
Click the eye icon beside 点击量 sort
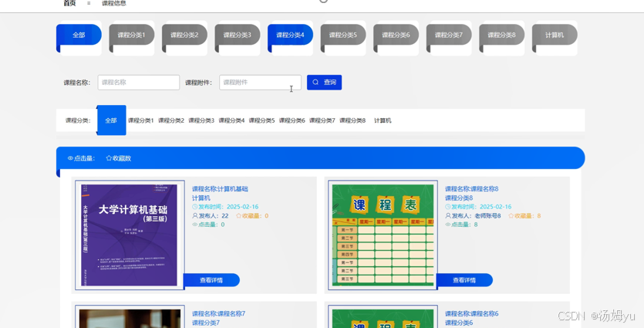[70, 158]
